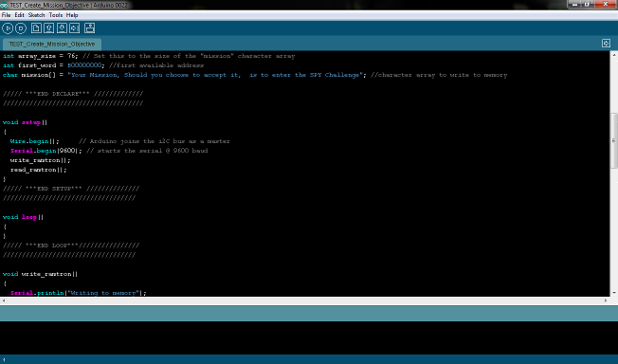Click the "// starts the serial @ 9600 baud" comment
Viewport: 618px width, 364px height.
(147, 151)
